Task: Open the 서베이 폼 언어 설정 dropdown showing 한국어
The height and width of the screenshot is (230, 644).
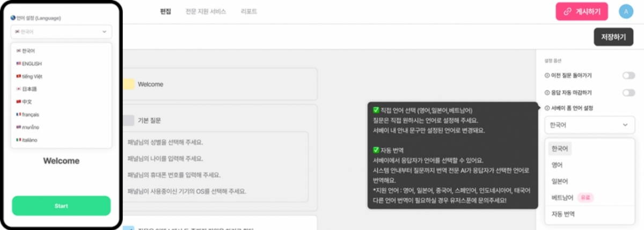Action: point(589,125)
